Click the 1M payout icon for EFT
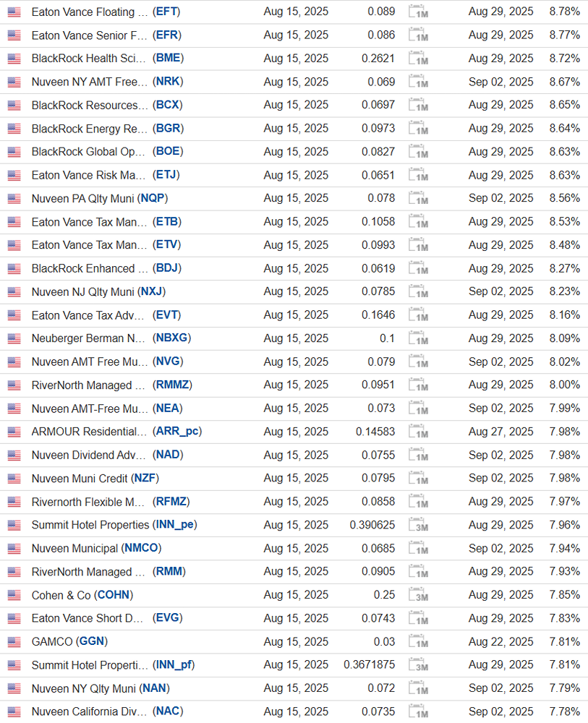The height and width of the screenshot is (723, 588). (x=418, y=12)
